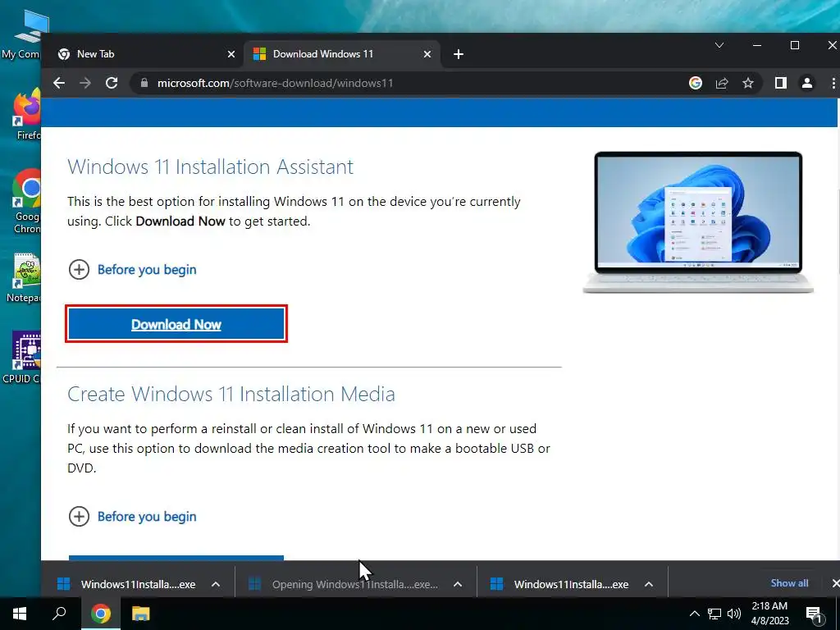Expand Before you begin under Installation Media
The image size is (840, 630).
[x=132, y=517]
